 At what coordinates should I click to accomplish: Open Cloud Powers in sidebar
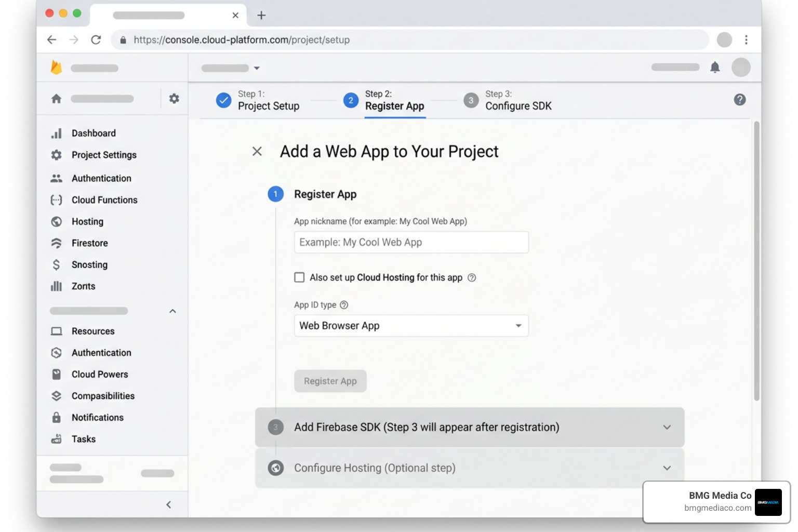click(89, 375)
